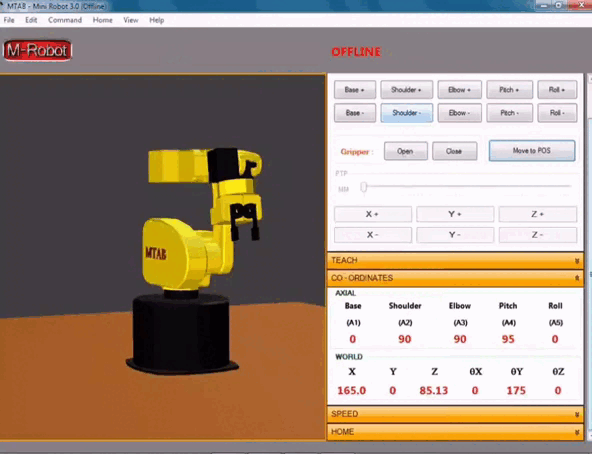This screenshot has width=592, height=454.
Task: Open the Help menu
Action: [157, 20]
